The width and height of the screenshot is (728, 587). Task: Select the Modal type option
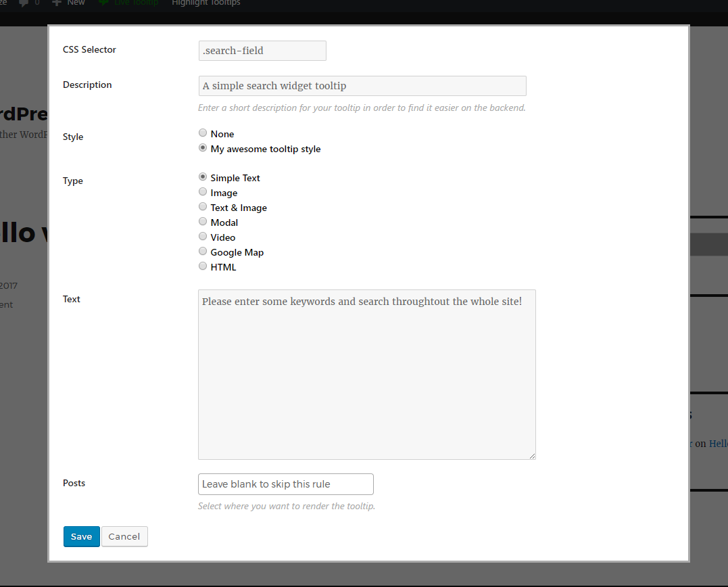[x=203, y=222]
